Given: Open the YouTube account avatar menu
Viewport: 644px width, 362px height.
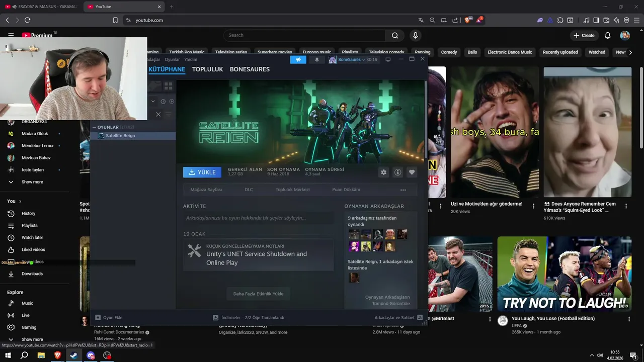Looking at the screenshot, I should pyautogui.click(x=625, y=35).
